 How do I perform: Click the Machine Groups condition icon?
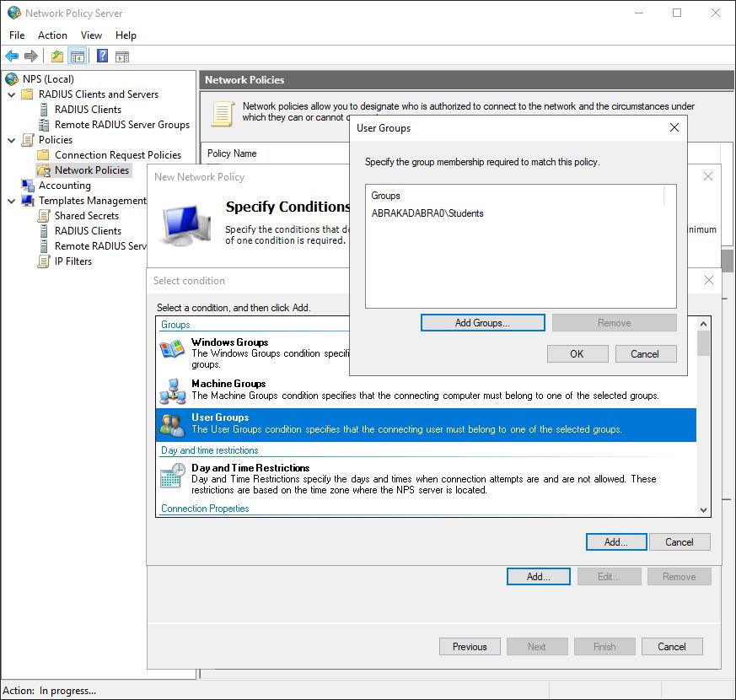tap(172, 391)
